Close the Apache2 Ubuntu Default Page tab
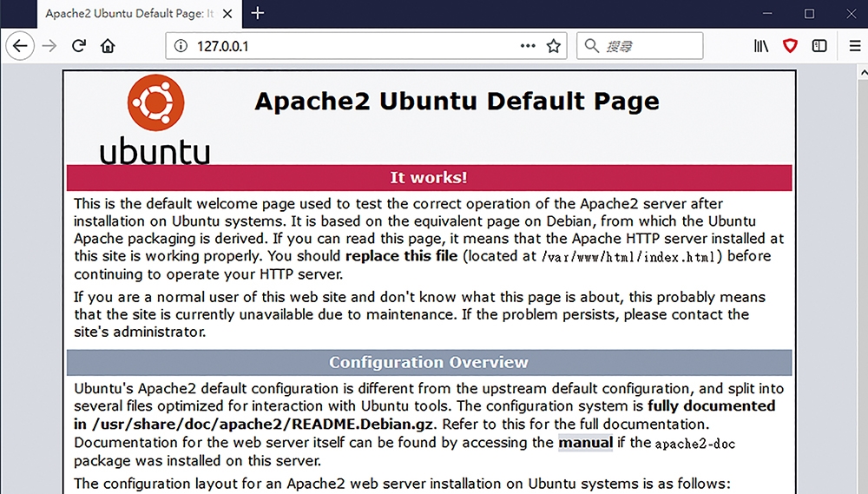The height and width of the screenshot is (494, 868). [x=227, y=14]
